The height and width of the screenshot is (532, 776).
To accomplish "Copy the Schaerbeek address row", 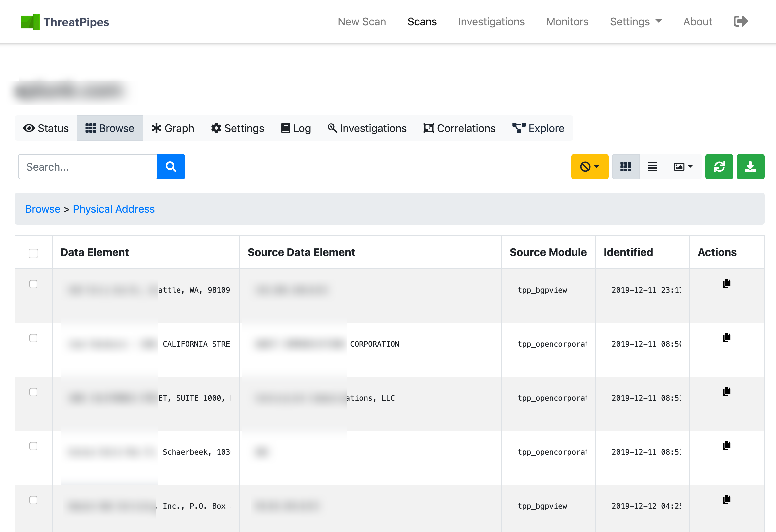I will (726, 446).
